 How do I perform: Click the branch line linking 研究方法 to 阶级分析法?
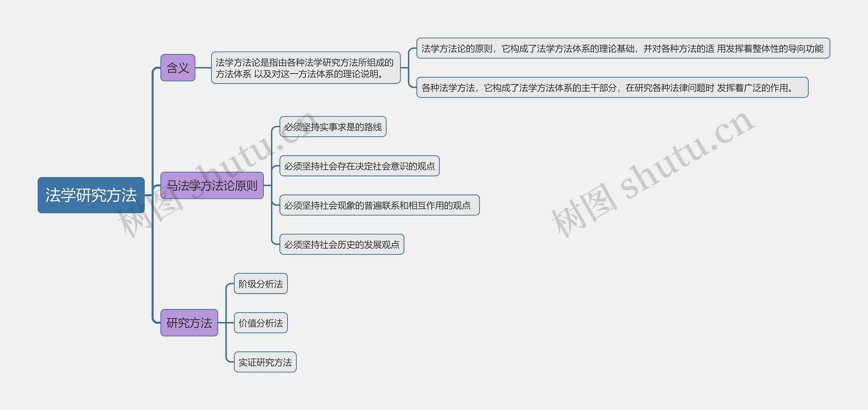click(226, 302)
